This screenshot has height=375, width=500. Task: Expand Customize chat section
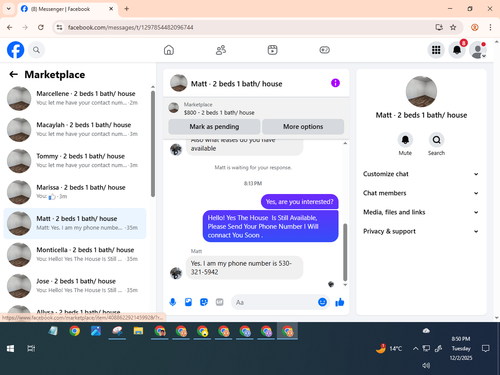click(421, 174)
